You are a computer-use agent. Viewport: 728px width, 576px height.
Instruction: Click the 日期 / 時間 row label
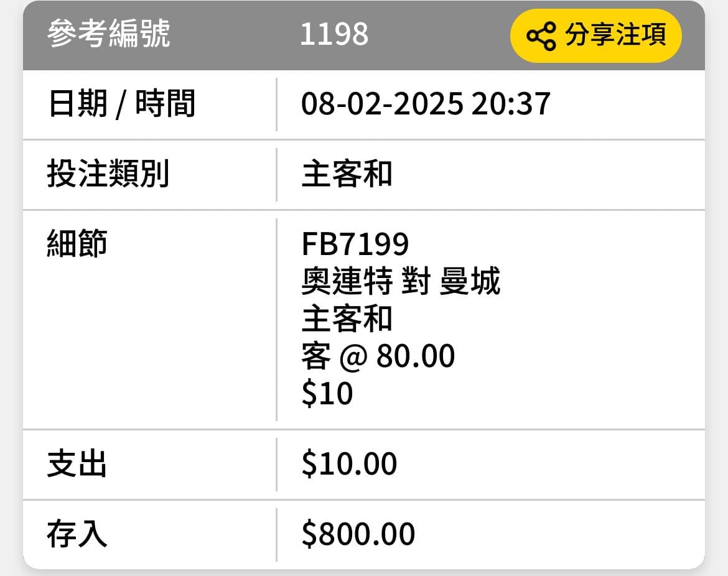click(121, 103)
